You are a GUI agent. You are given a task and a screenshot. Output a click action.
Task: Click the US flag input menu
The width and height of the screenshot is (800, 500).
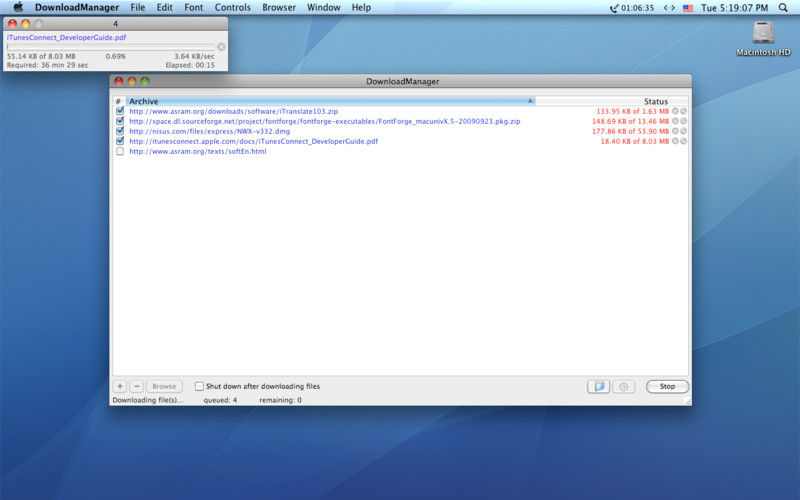point(688,8)
